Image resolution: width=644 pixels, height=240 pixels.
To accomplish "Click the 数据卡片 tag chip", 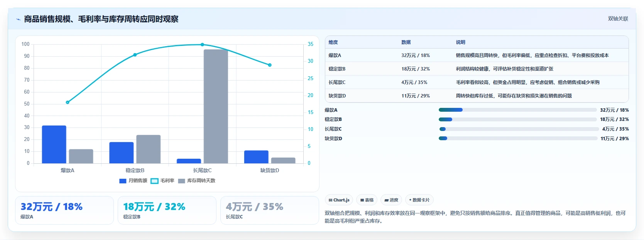I will coord(419,200).
